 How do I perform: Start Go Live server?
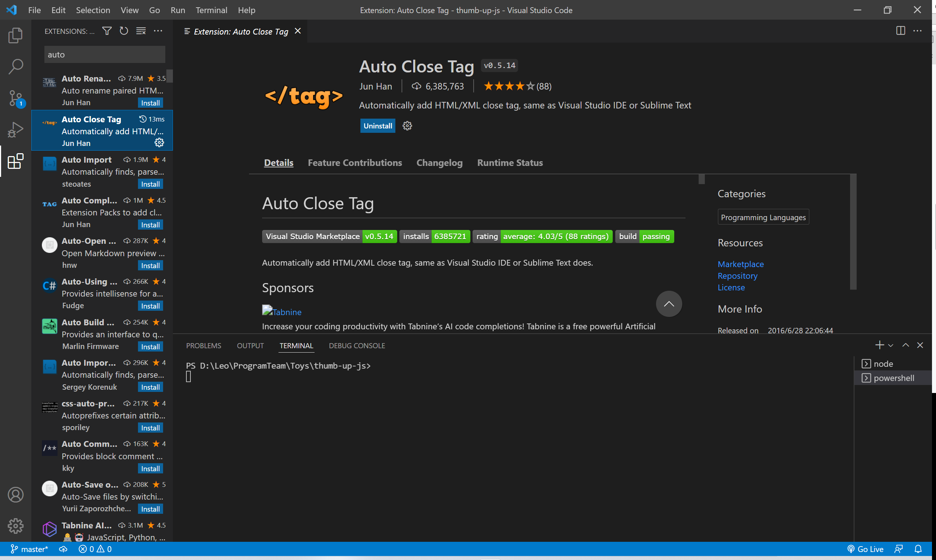click(x=865, y=549)
